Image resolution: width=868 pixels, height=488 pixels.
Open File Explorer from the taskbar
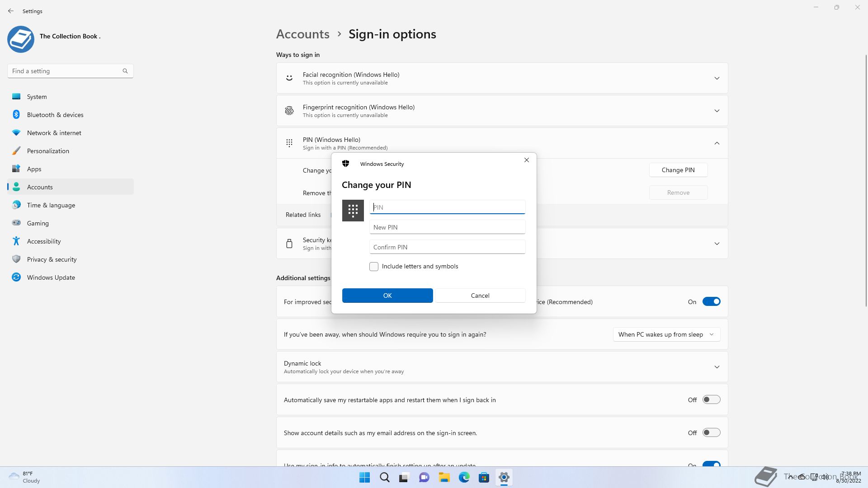click(x=444, y=477)
